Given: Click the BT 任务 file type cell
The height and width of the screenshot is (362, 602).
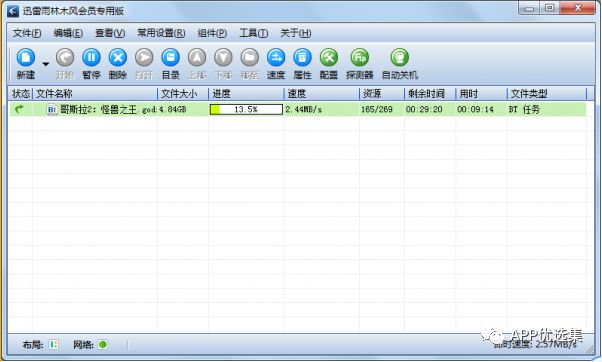Looking at the screenshot, I should 524,109.
